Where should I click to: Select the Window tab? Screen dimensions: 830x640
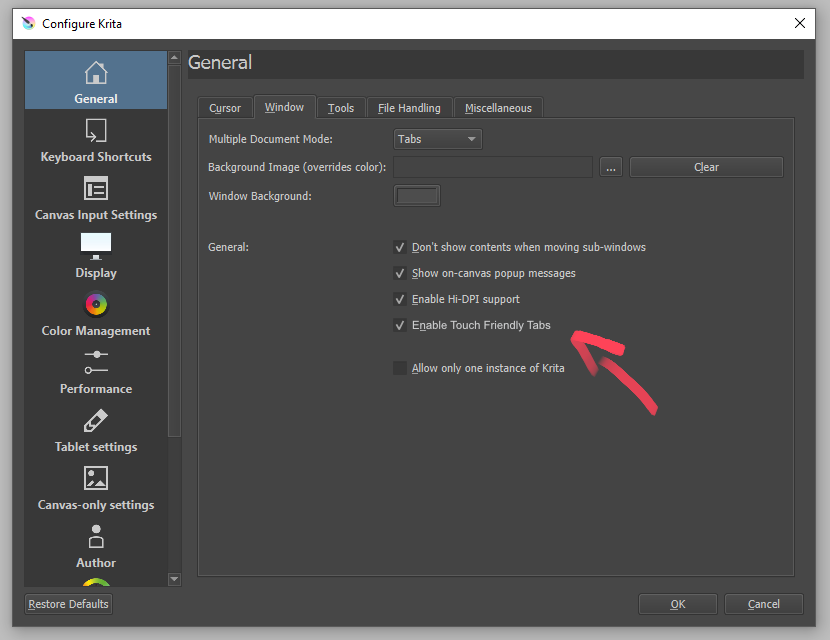point(285,107)
